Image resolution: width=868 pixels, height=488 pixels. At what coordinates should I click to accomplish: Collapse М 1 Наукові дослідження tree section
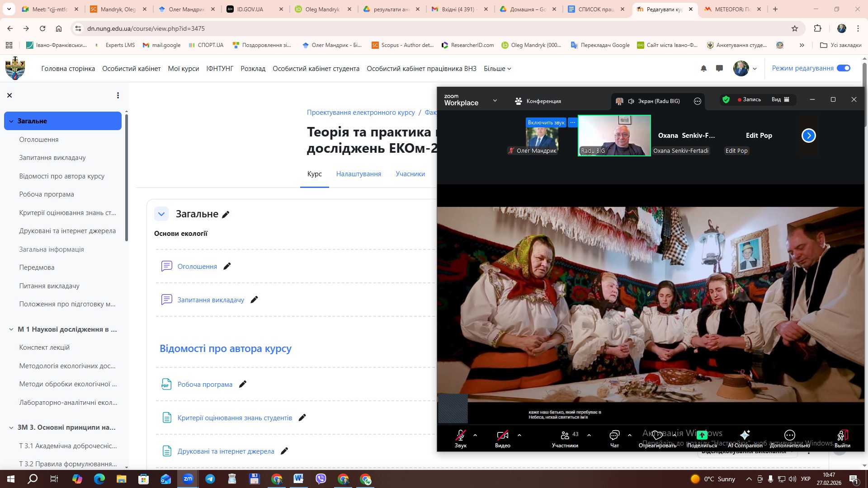pos(11,329)
